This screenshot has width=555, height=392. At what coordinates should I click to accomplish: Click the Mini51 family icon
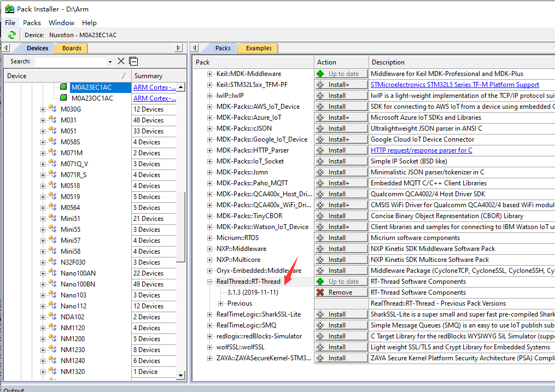coord(52,218)
